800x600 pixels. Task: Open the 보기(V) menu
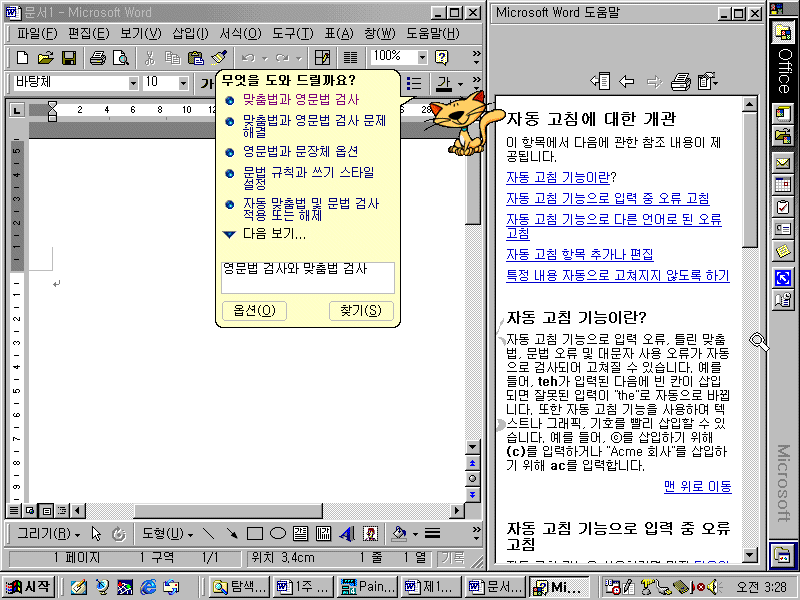[x=140, y=34]
